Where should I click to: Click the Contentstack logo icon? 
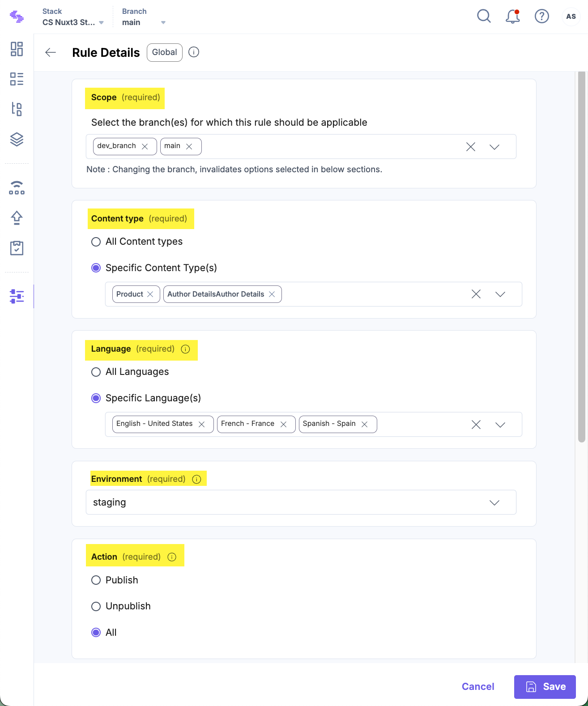tap(17, 17)
